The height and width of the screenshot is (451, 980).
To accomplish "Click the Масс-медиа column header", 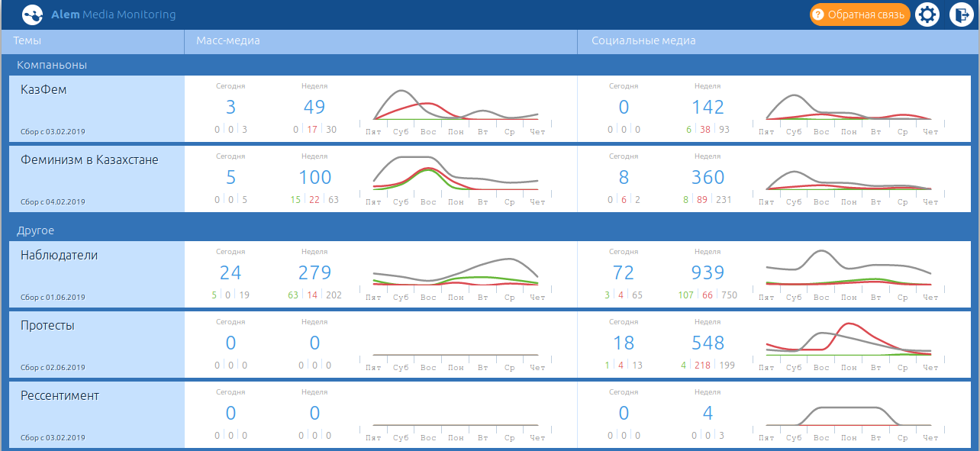I will click(228, 41).
